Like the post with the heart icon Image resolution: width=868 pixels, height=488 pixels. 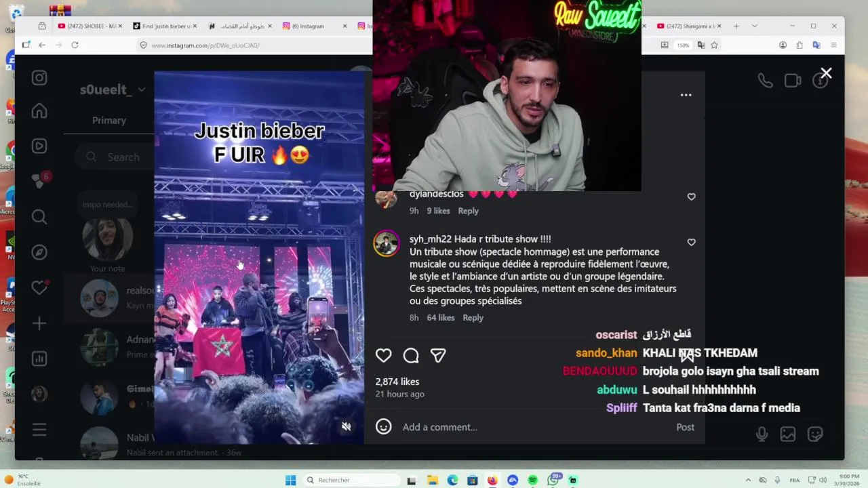(384, 355)
